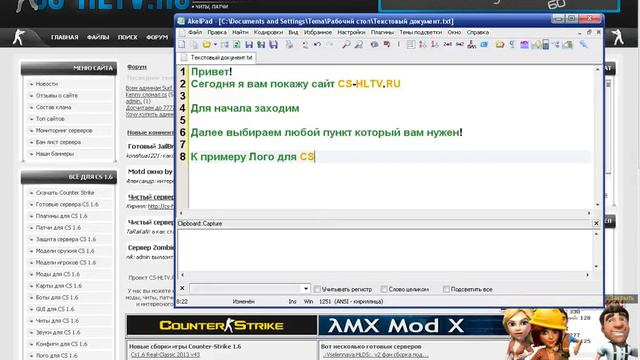The width and height of the screenshot is (640, 360).
Task: Toggle 'Подсветить все' checkbox
Action: click(446, 289)
